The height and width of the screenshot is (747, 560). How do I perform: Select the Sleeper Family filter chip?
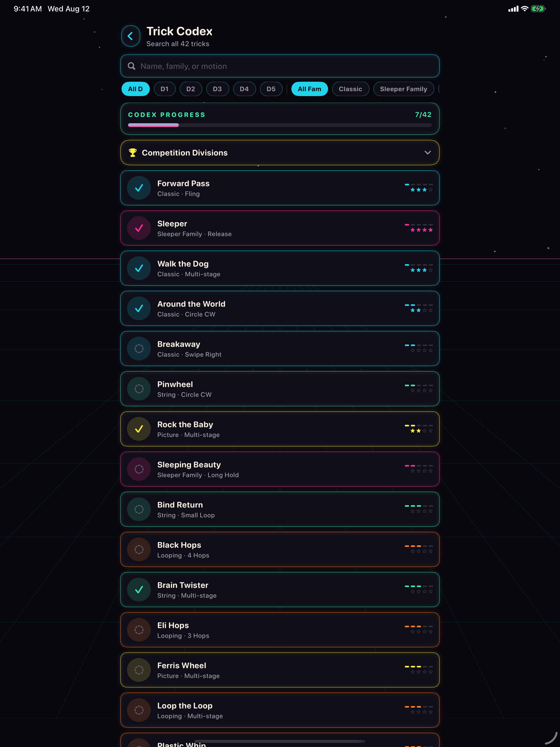(x=403, y=89)
